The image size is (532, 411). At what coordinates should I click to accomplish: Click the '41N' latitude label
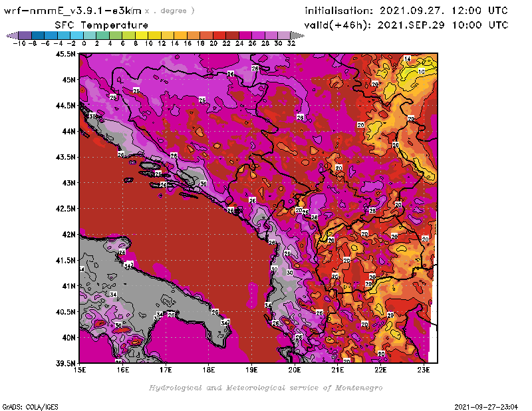click(x=69, y=286)
